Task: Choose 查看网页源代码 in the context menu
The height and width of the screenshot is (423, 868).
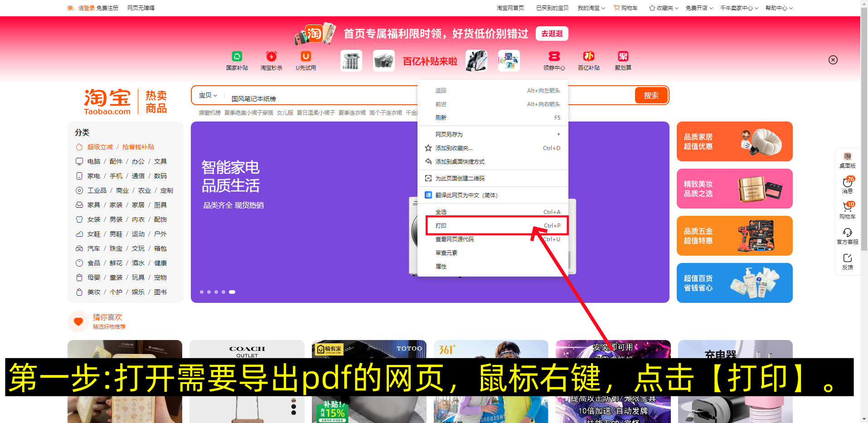Action: point(493,239)
